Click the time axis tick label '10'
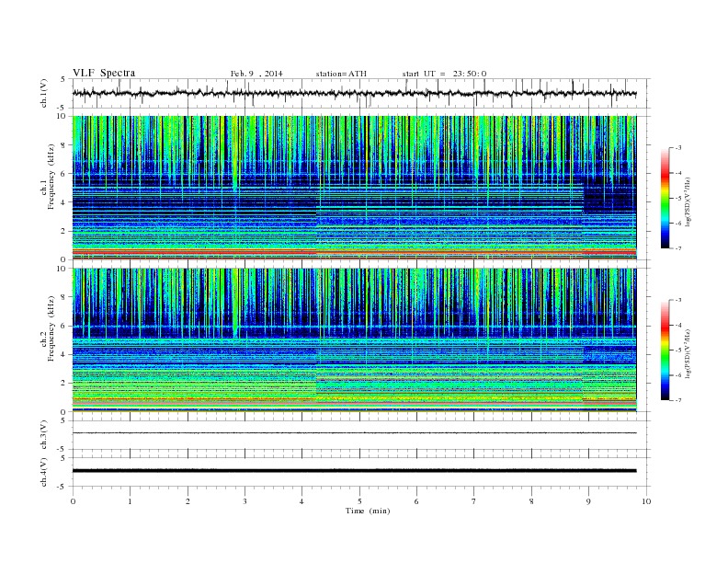The height and width of the screenshot is (563, 728). tap(646, 501)
